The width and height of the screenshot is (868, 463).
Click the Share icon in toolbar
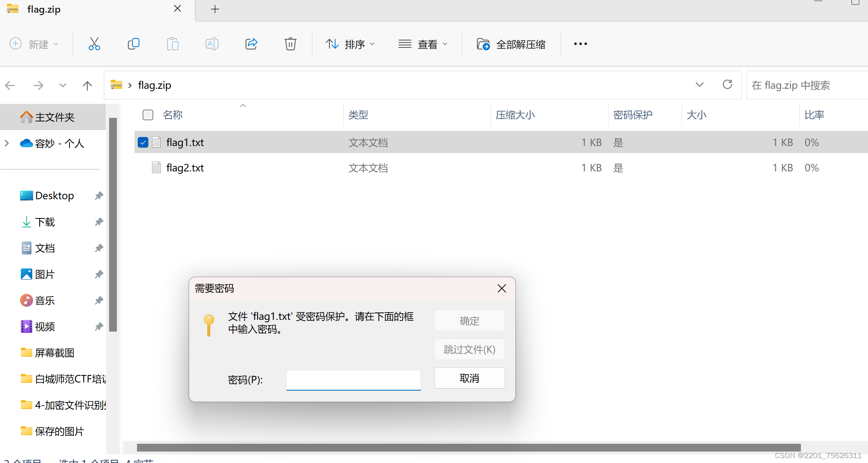coord(251,44)
